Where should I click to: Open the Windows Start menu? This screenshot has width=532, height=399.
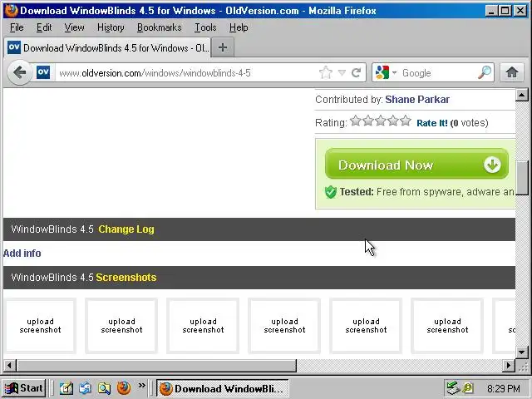[x=24, y=388]
